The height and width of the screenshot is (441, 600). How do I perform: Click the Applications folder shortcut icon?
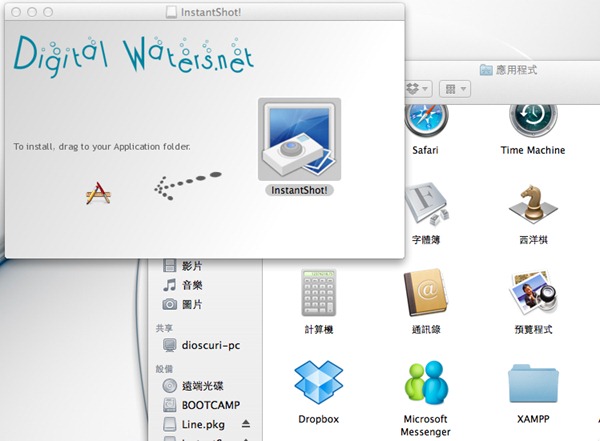tap(98, 193)
